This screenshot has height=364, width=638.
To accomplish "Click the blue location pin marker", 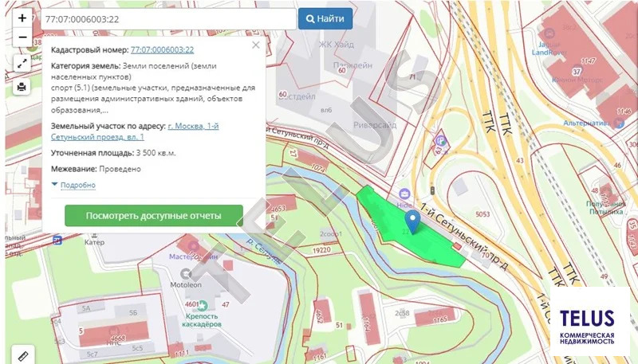I will click(x=412, y=220).
